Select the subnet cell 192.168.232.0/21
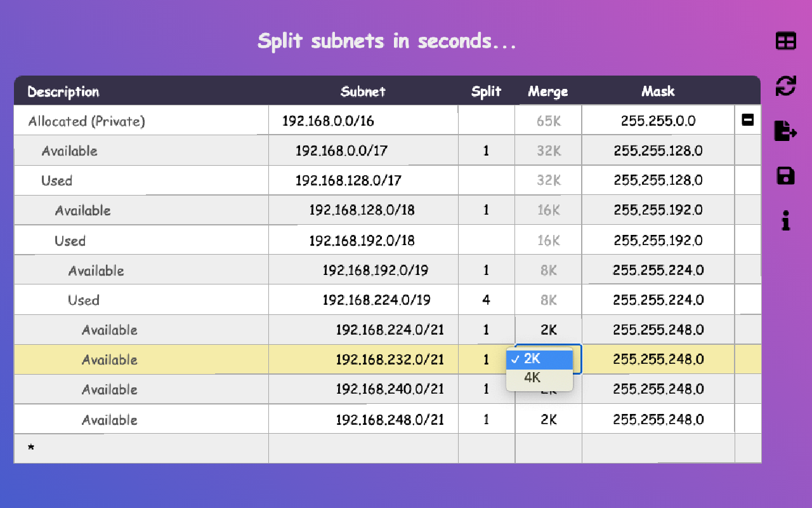The width and height of the screenshot is (812, 508). [x=363, y=359]
